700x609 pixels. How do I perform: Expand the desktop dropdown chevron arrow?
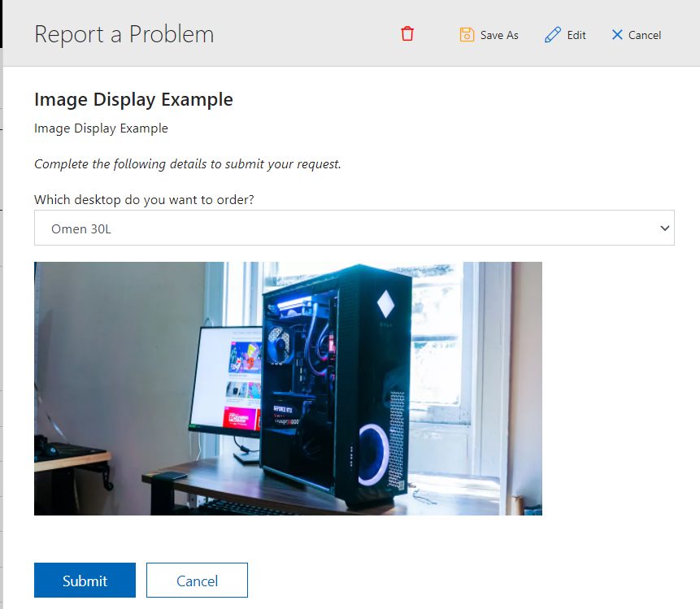click(x=664, y=228)
